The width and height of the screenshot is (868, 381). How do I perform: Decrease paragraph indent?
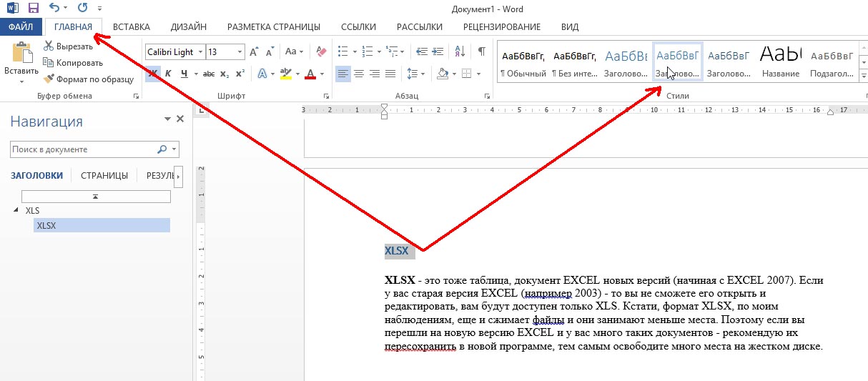421,51
